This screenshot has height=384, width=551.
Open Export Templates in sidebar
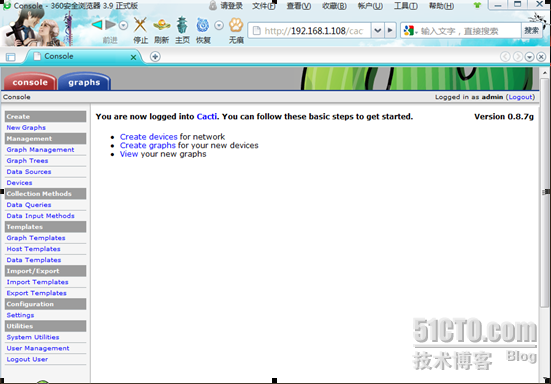(37, 293)
